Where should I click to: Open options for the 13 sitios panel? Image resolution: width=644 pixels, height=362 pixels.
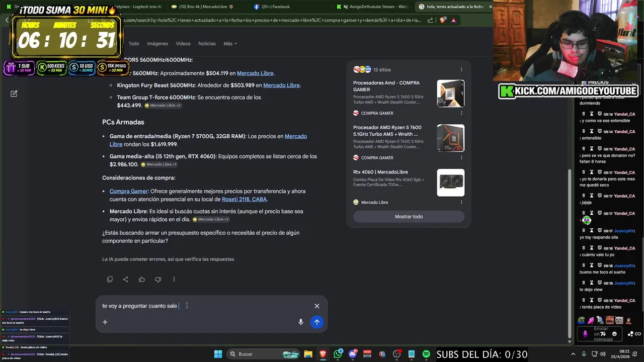pyautogui.click(x=461, y=70)
